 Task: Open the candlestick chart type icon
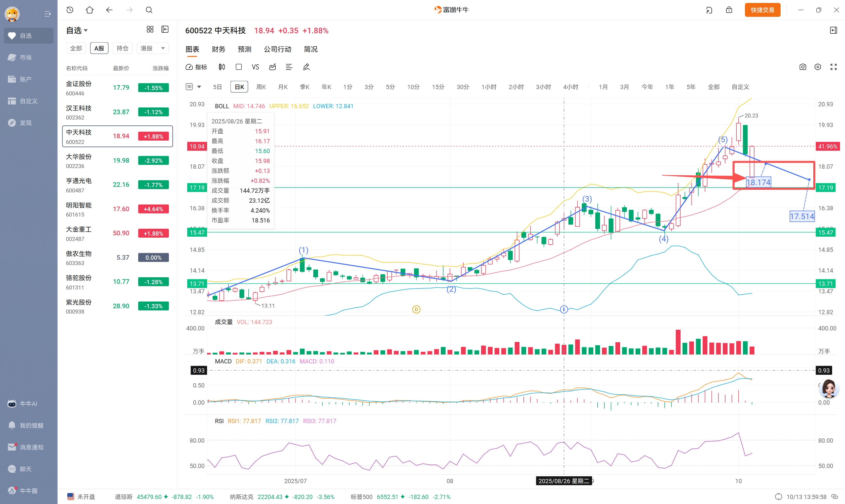click(222, 67)
